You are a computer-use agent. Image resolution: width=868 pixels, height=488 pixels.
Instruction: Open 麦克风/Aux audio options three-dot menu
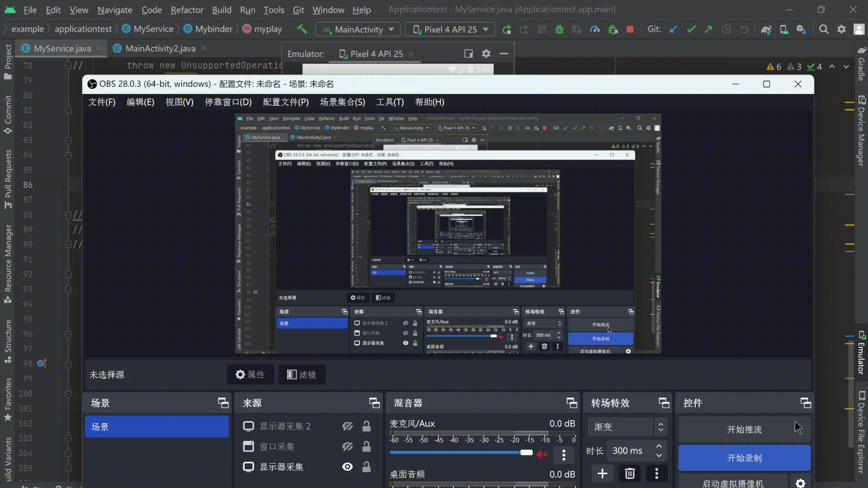pyautogui.click(x=564, y=455)
